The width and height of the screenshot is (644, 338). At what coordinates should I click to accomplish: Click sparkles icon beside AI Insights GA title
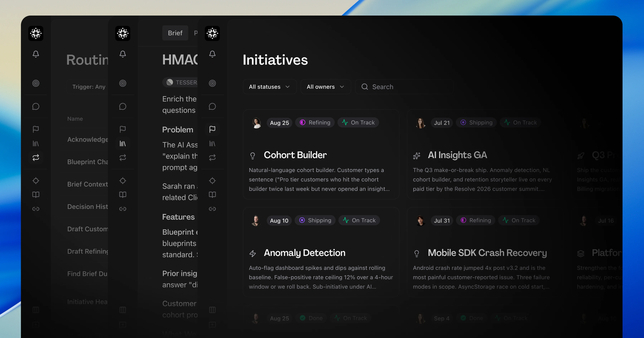[416, 156]
